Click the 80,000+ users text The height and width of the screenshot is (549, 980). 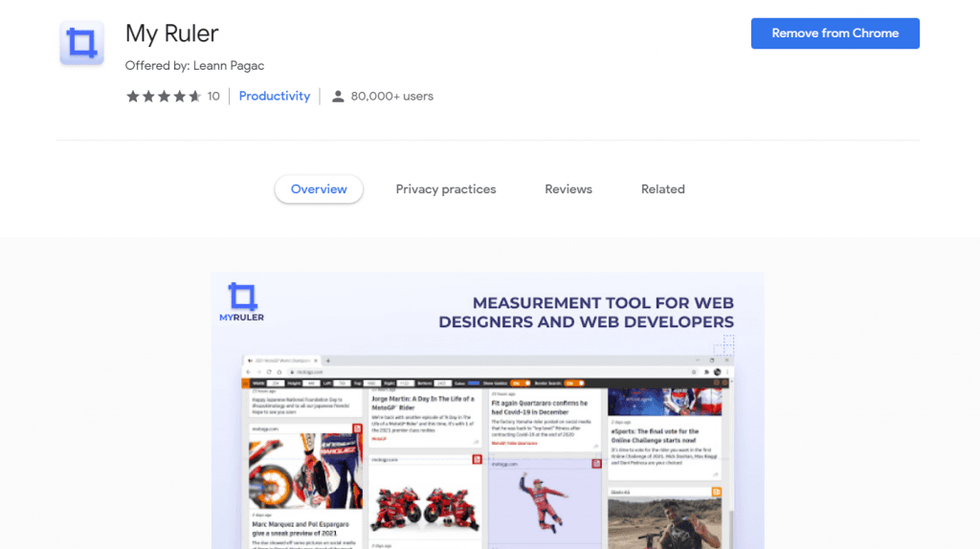391,97
